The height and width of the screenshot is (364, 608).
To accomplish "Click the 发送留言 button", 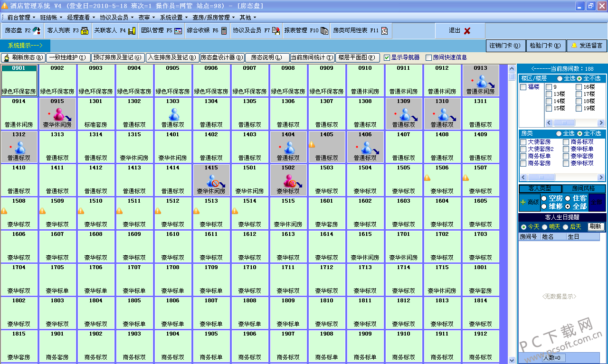I will [587, 46].
